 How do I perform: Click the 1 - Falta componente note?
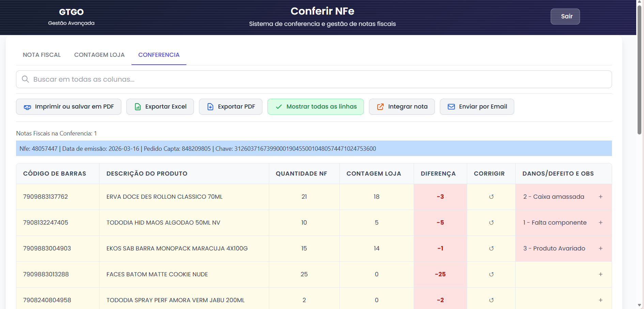point(555,223)
